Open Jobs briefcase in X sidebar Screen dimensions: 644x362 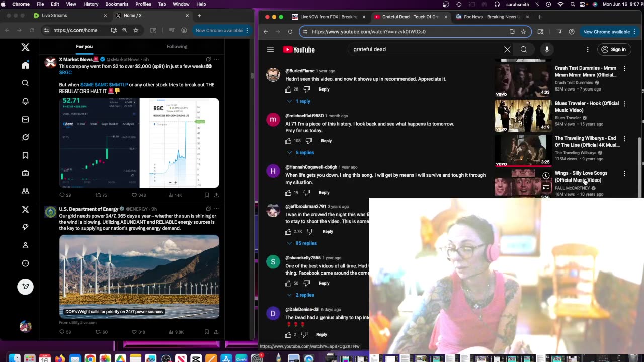(x=25, y=173)
